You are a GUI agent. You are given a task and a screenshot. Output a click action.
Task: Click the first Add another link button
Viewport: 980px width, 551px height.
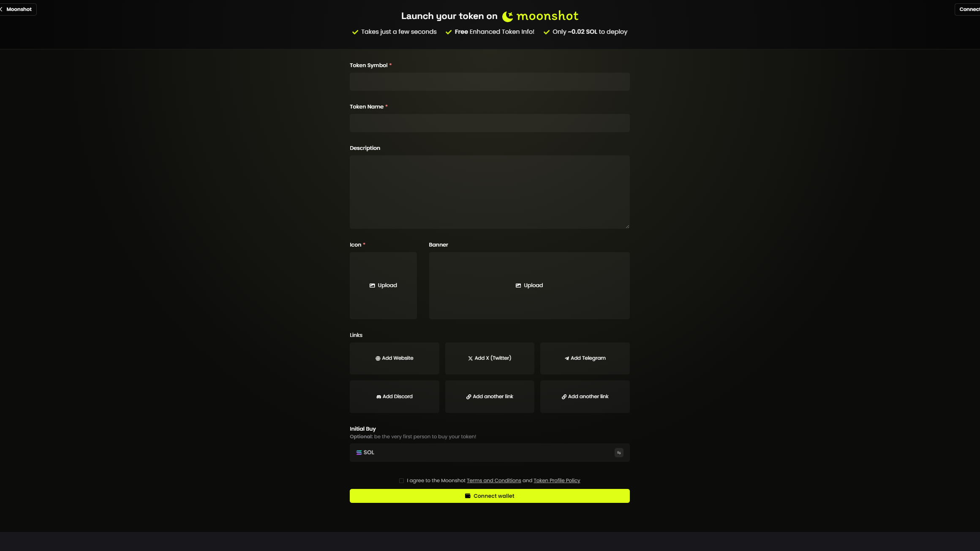[489, 396]
